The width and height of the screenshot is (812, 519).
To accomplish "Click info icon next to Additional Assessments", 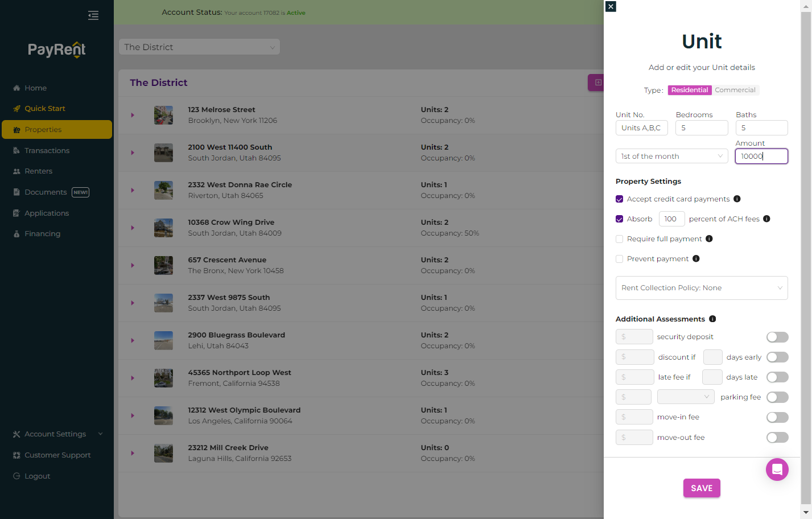I will click(x=712, y=319).
